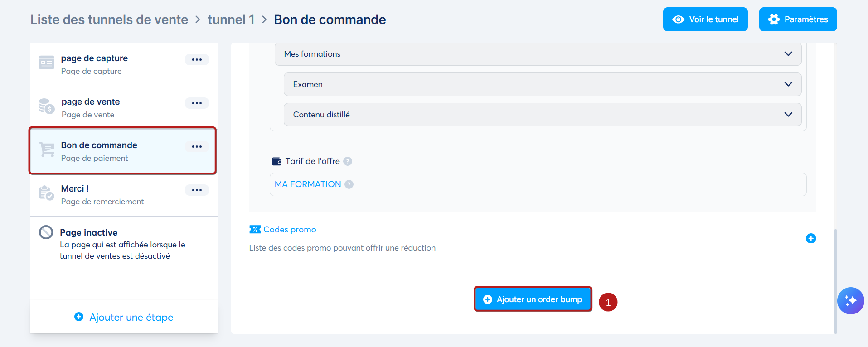This screenshot has width=868, height=347.
Task: Click help icon beside MA FORMATION
Action: point(349,184)
